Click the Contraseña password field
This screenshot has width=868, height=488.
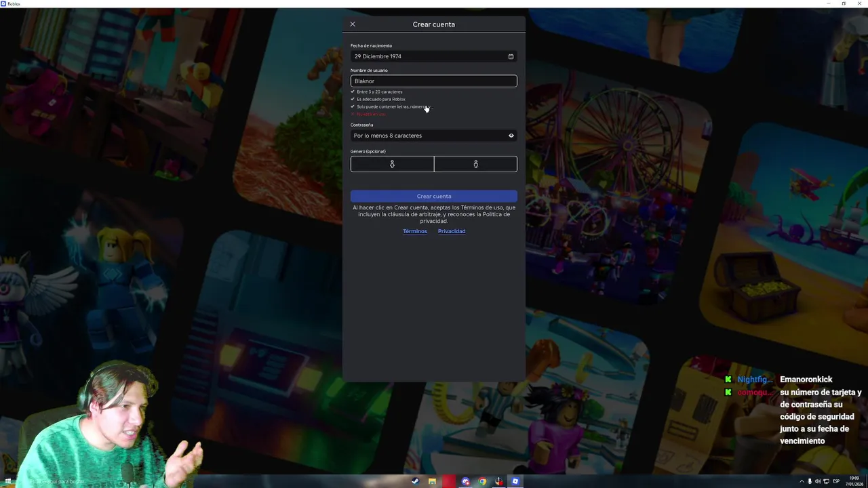433,136
